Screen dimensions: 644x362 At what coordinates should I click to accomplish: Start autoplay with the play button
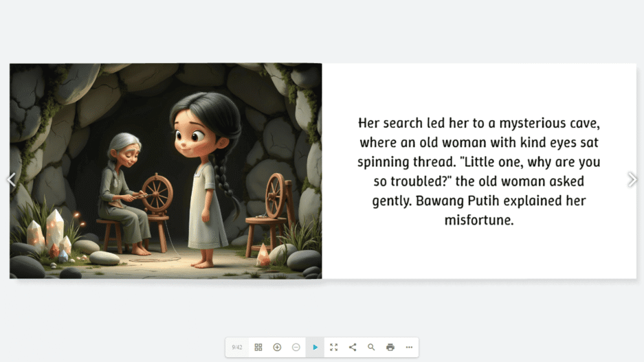pos(315,347)
